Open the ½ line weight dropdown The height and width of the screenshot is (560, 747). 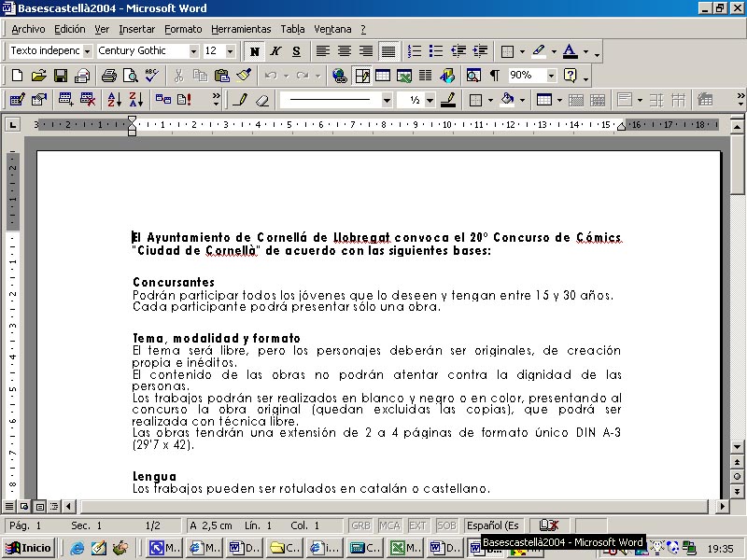pos(430,100)
